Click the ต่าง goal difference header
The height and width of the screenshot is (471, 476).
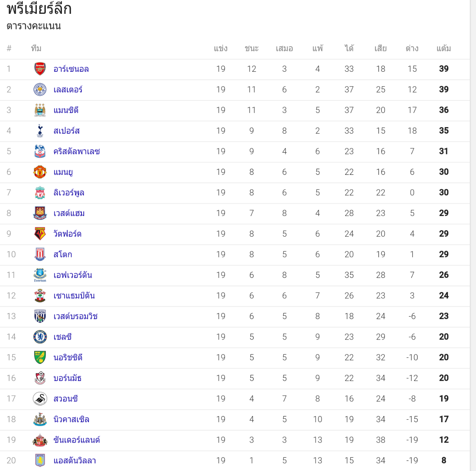pos(412,48)
